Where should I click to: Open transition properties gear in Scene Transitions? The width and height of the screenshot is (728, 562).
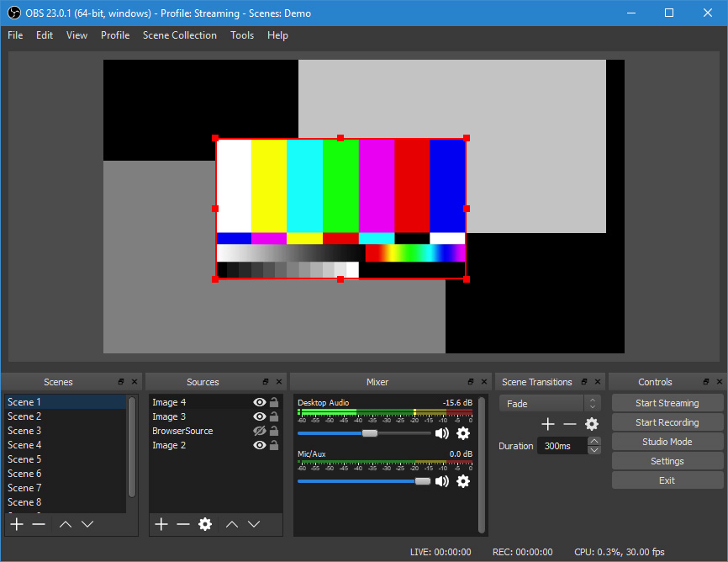point(592,424)
